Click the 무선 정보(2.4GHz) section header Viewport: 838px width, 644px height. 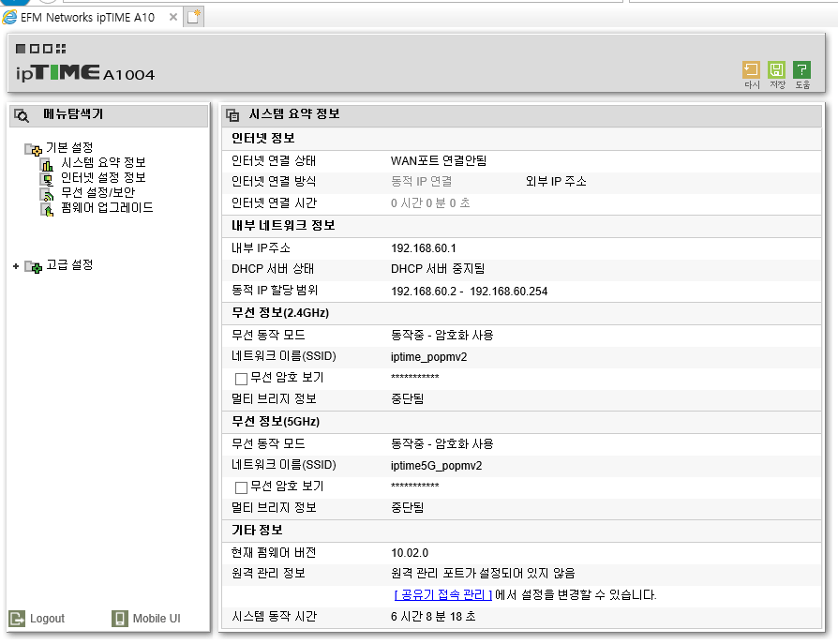[x=280, y=313]
